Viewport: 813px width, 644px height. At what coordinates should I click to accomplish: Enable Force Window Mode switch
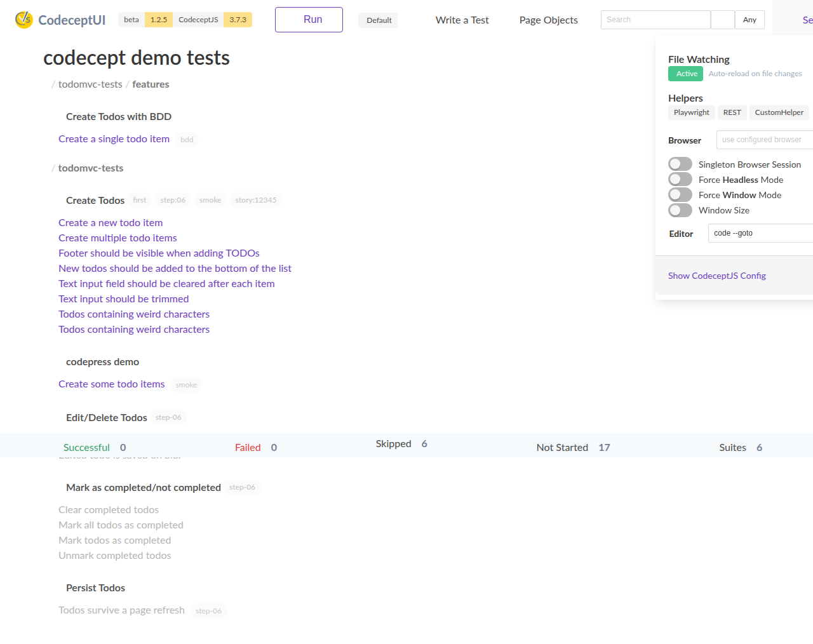coord(680,195)
